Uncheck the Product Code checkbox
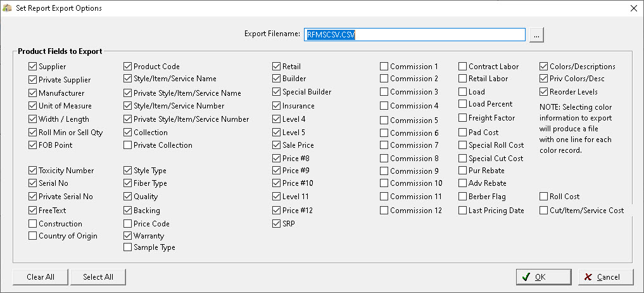Image resolution: width=644 pixels, height=293 pixels. [x=128, y=66]
